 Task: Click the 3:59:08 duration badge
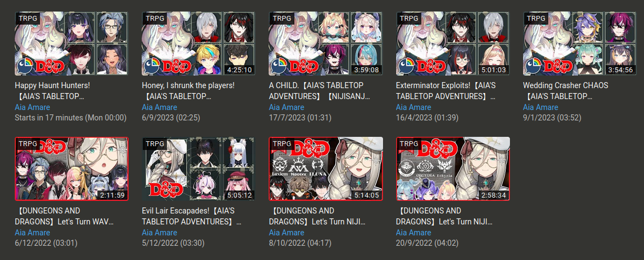point(367,70)
